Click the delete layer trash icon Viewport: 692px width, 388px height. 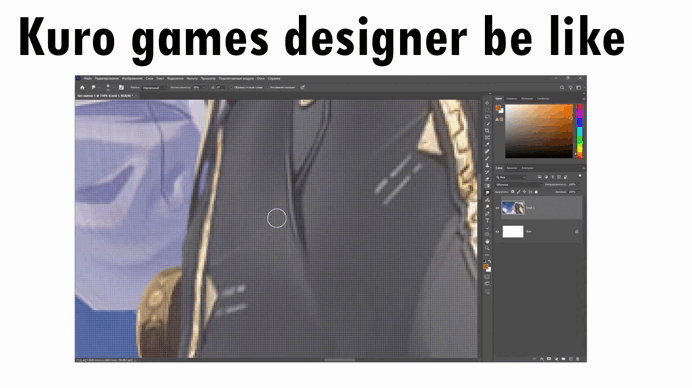(x=578, y=359)
